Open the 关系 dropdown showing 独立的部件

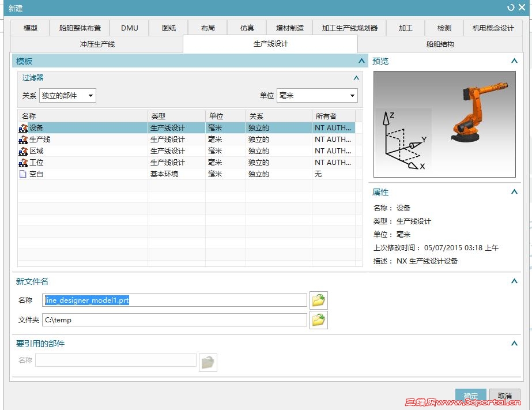tap(68, 95)
